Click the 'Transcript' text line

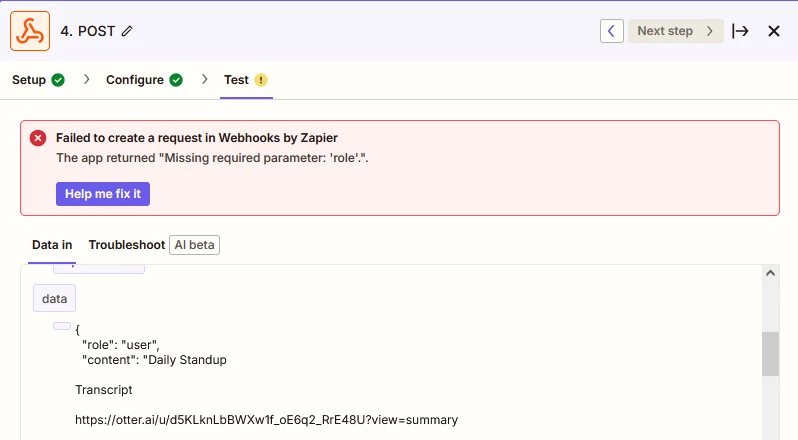point(104,390)
